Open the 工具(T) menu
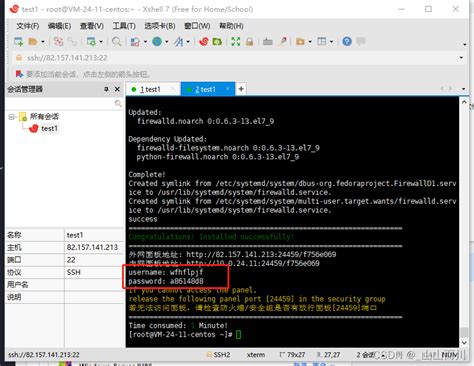 pos(124,26)
